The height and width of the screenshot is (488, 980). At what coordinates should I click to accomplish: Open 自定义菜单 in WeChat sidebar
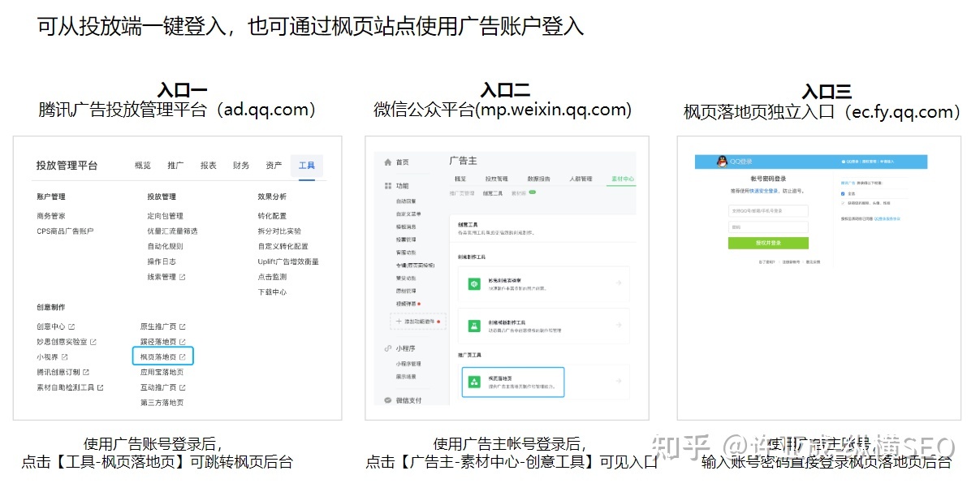[x=408, y=214]
